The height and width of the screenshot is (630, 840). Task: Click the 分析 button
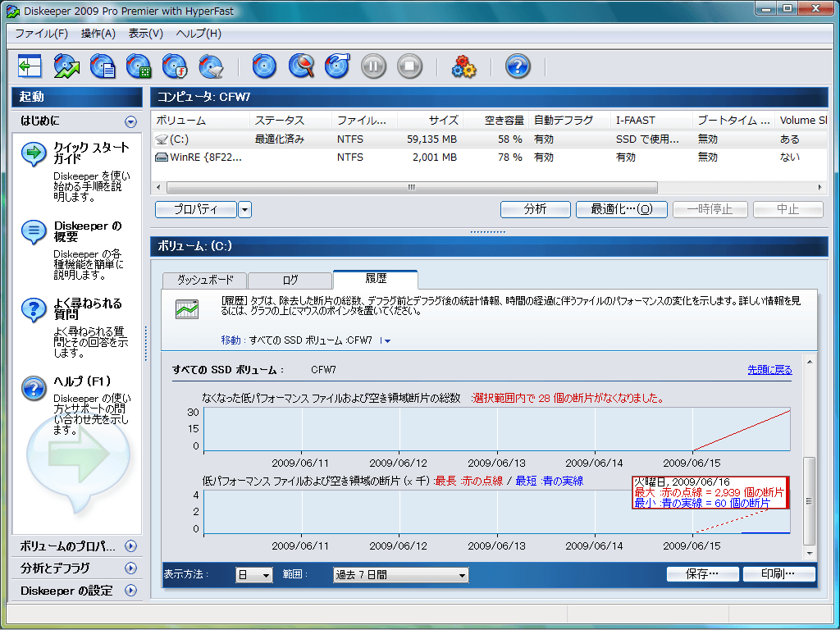[535, 209]
